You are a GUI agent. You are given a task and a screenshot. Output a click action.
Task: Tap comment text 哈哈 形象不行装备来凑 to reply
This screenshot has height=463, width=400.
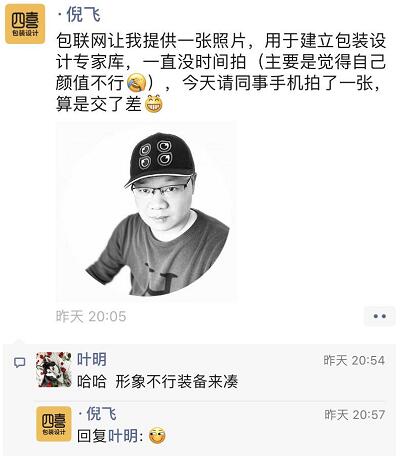[158, 381]
